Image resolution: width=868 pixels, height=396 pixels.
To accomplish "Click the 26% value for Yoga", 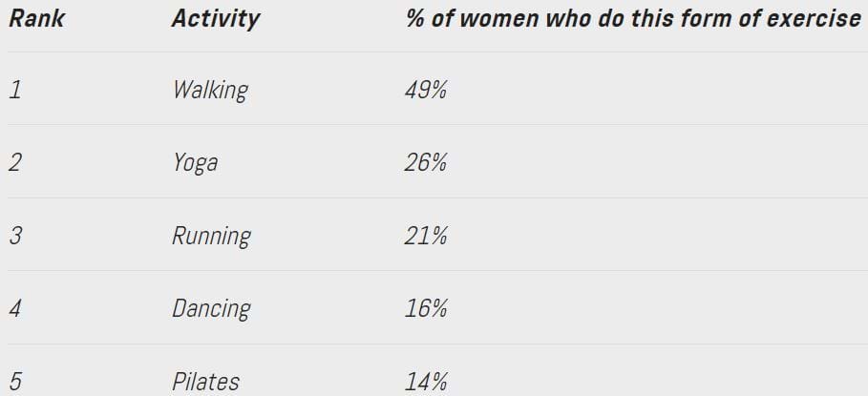I will coord(425,162).
